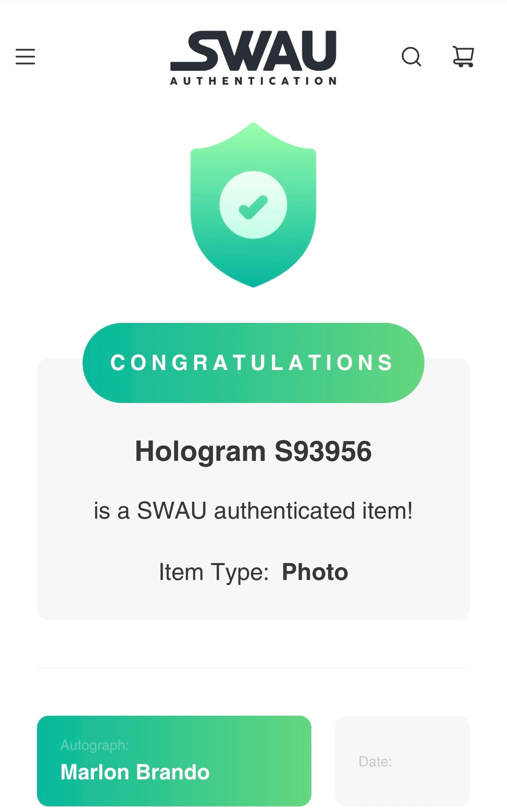Click the Marlon Brando name
Screen dimensions: 507x812
(x=135, y=772)
